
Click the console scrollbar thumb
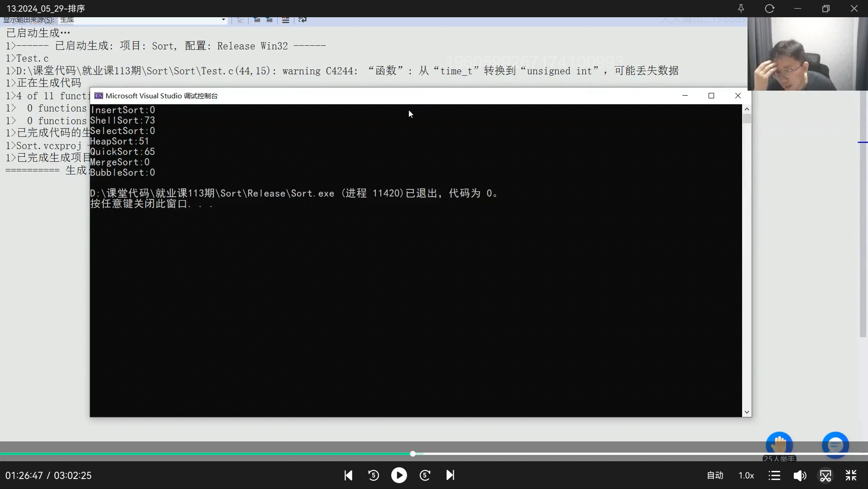[x=747, y=118]
